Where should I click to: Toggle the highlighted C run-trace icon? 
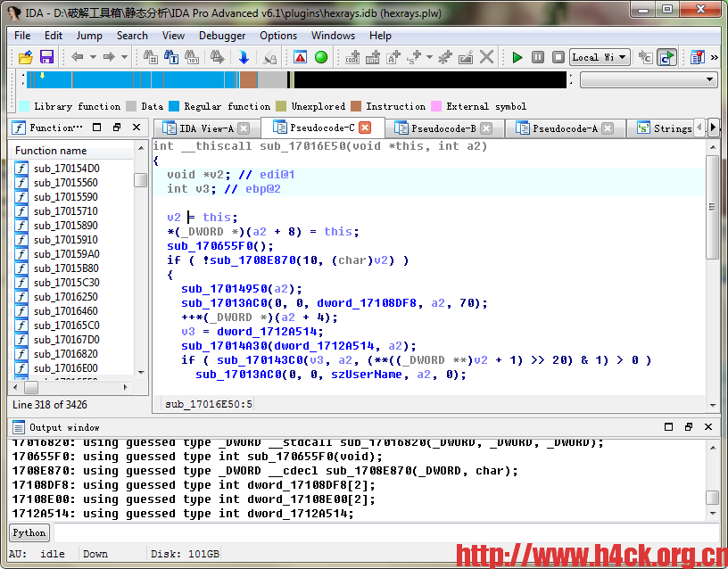coord(666,57)
